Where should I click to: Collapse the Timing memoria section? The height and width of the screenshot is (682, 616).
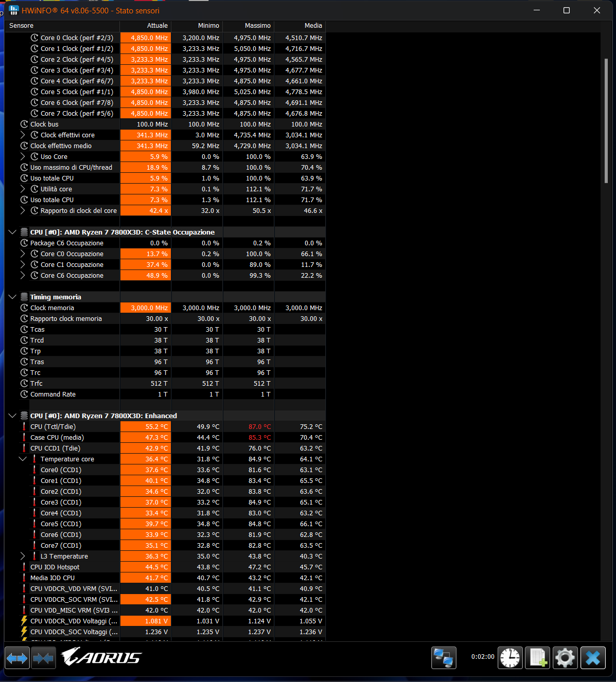click(12, 297)
